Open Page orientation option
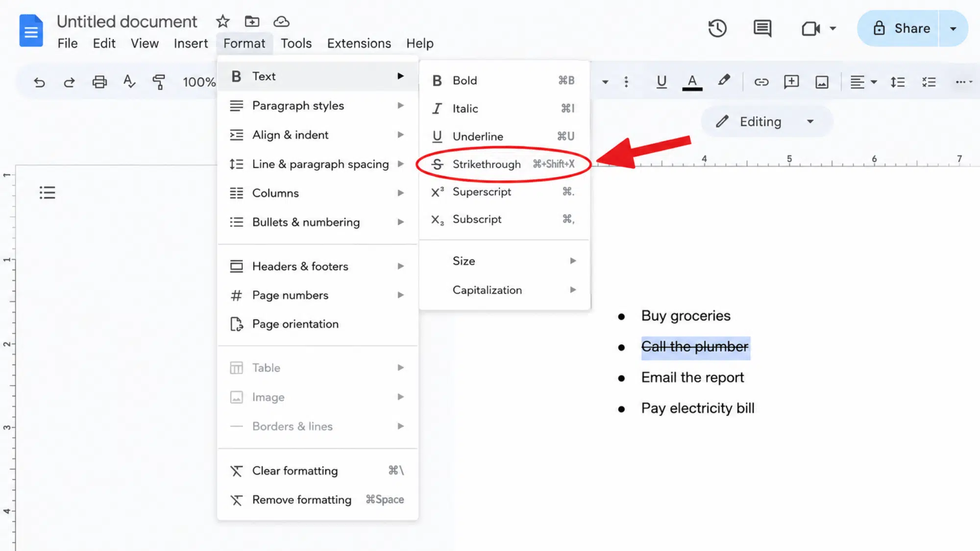This screenshot has width=980, height=551. click(318, 324)
